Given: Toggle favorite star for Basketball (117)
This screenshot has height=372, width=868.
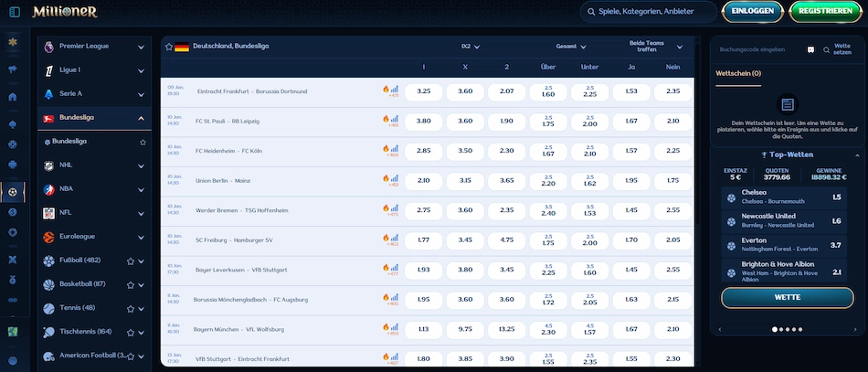Looking at the screenshot, I should click(131, 285).
